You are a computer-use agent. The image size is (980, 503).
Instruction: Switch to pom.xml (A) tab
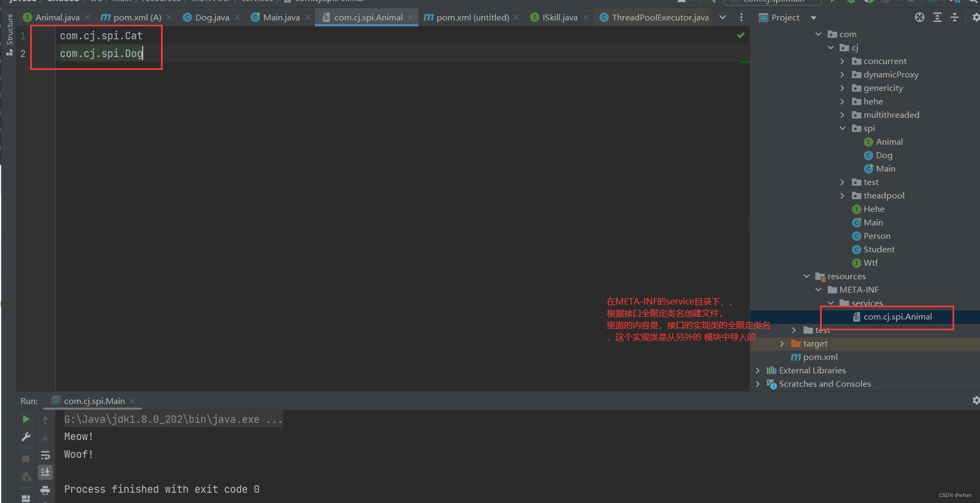point(137,18)
